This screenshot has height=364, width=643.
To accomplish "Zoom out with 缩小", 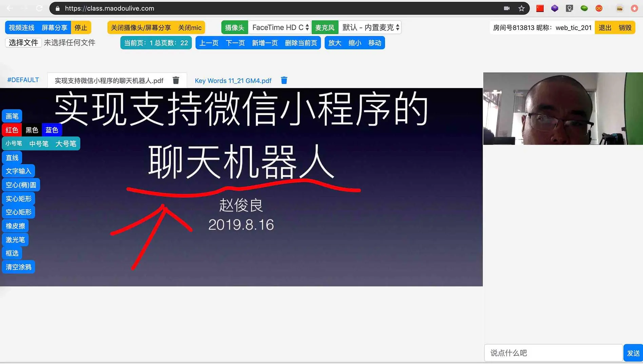I will (355, 43).
